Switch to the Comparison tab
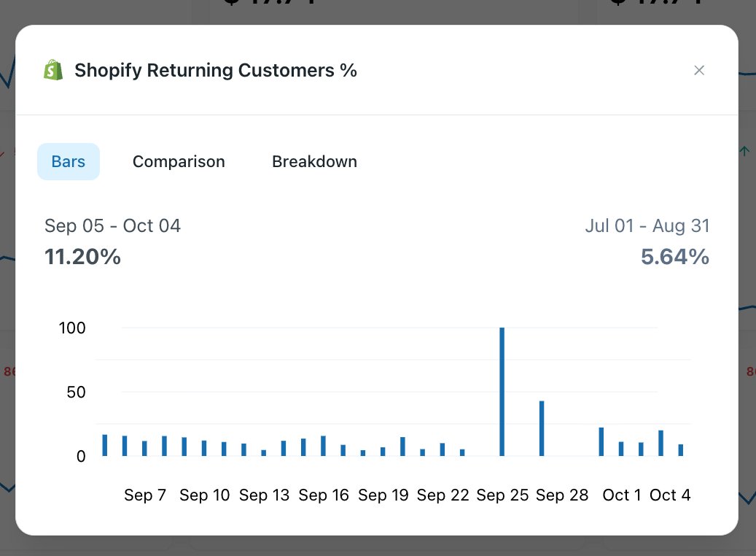The height and width of the screenshot is (556, 756). point(179,162)
